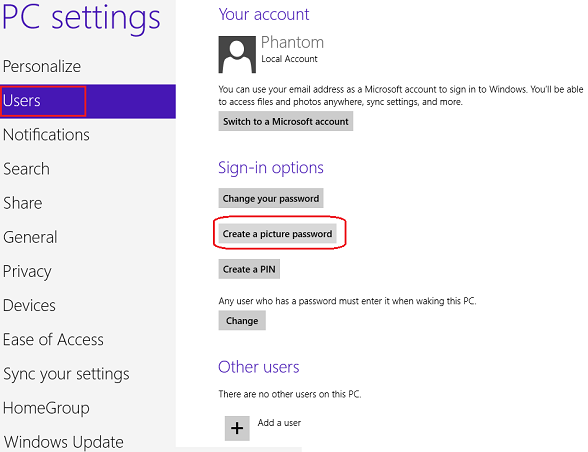The height and width of the screenshot is (452, 588).
Task: Click the Add a user label
Action: tap(279, 423)
